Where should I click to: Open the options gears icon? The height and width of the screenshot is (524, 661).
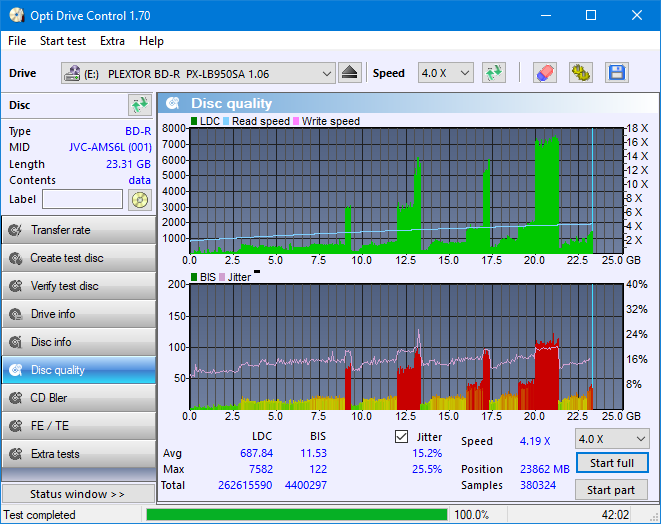(580, 73)
